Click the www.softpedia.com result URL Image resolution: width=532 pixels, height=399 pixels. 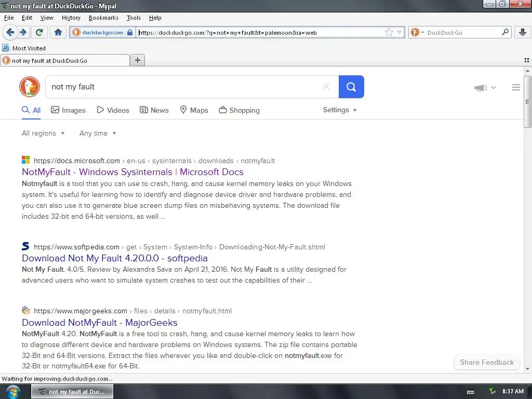tap(76, 247)
